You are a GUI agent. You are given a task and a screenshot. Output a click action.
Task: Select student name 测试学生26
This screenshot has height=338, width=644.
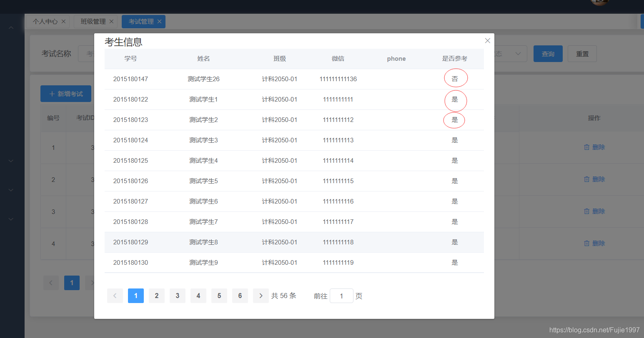coord(203,79)
